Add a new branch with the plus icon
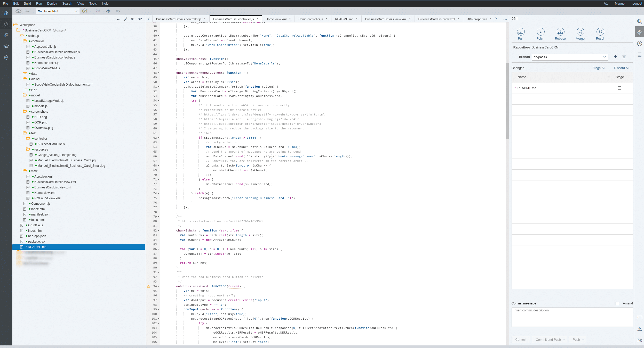 [x=615, y=57]
